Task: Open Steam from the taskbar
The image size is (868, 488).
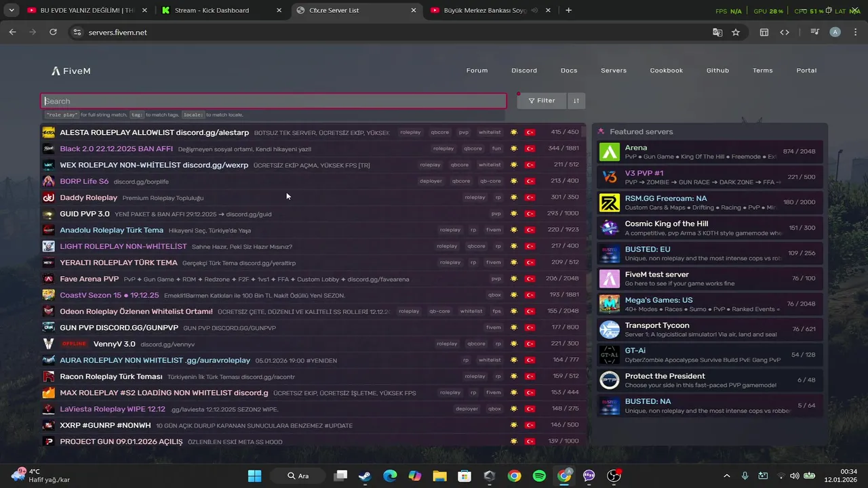Action: pyautogui.click(x=365, y=476)
